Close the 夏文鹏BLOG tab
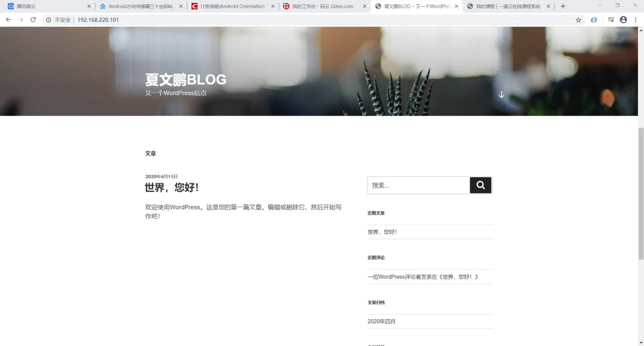644x346 pixels. pos(456,6)
